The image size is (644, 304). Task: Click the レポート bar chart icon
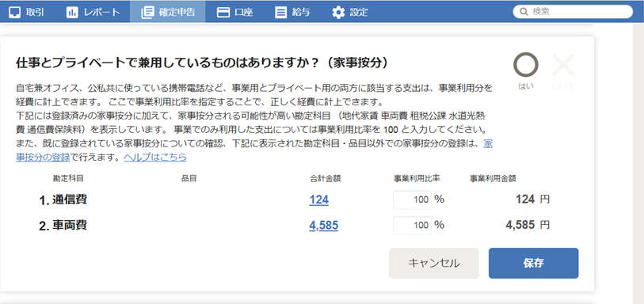[x=72, y=12]
